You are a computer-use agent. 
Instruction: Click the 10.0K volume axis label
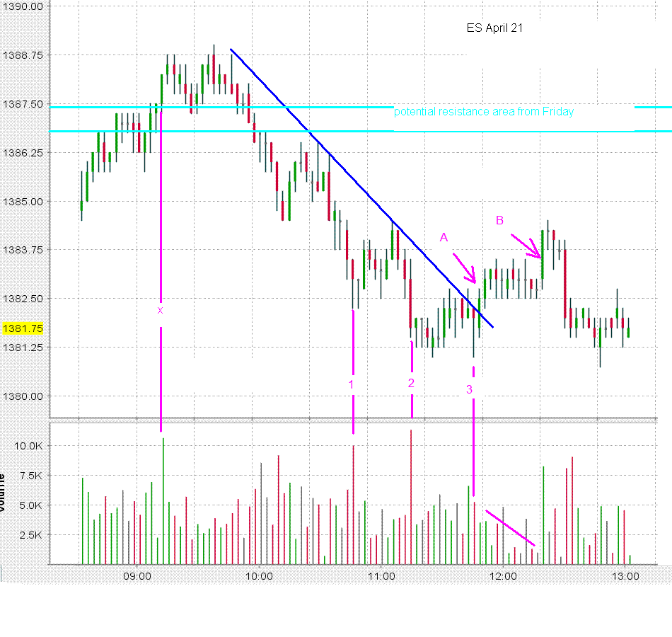click(x=28, y=446)
